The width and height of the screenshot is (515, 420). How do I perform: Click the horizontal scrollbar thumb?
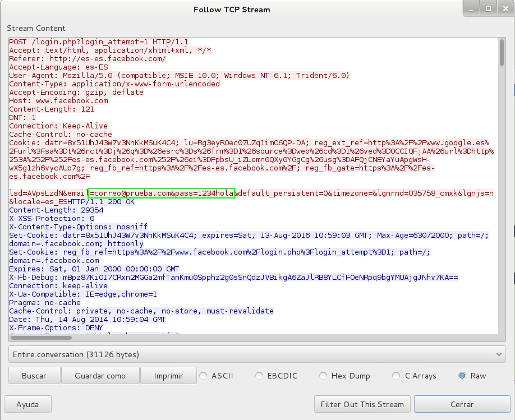(41, 338)
